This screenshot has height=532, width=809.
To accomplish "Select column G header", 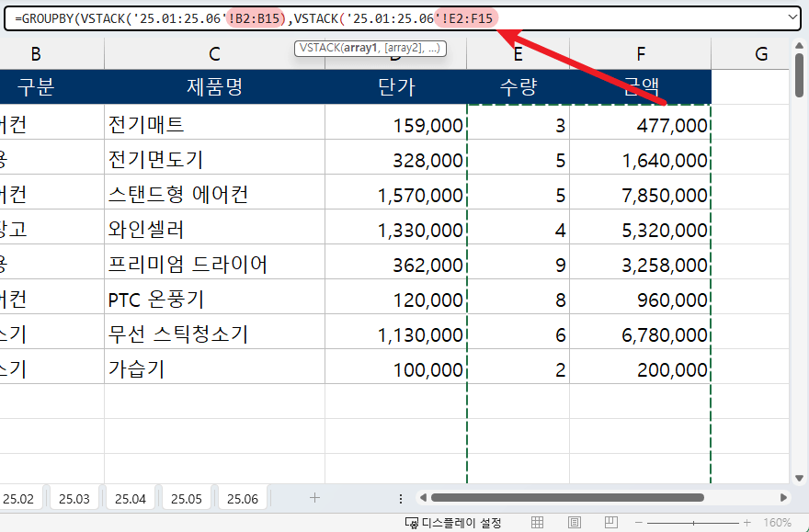I will tap(750, 53).
